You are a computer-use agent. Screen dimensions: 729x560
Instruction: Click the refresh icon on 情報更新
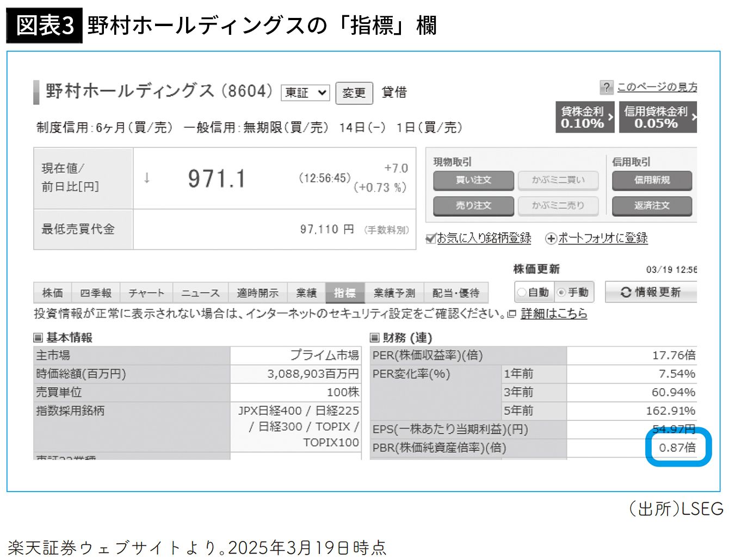pos(626,293)
